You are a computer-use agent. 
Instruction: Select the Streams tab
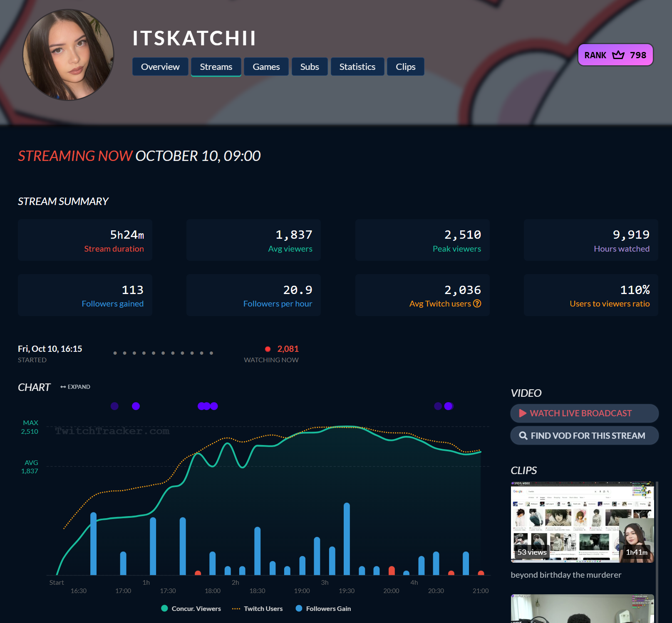(216, 67)
